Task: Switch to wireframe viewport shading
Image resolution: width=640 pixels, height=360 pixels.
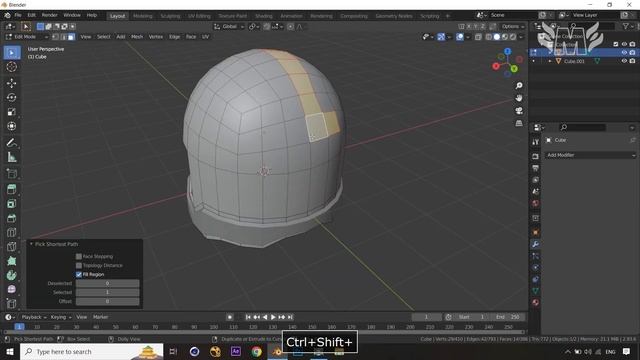Action: 489,37
